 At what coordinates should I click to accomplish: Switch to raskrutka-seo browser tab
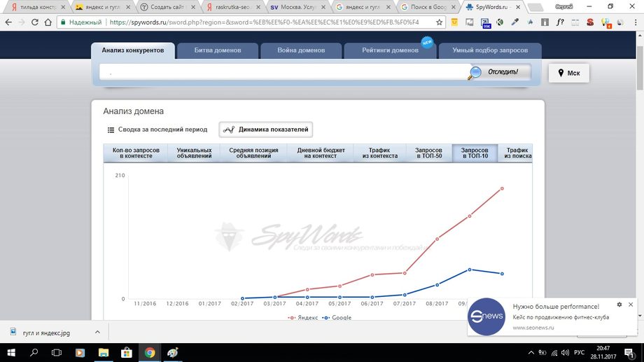pos(232,7)
